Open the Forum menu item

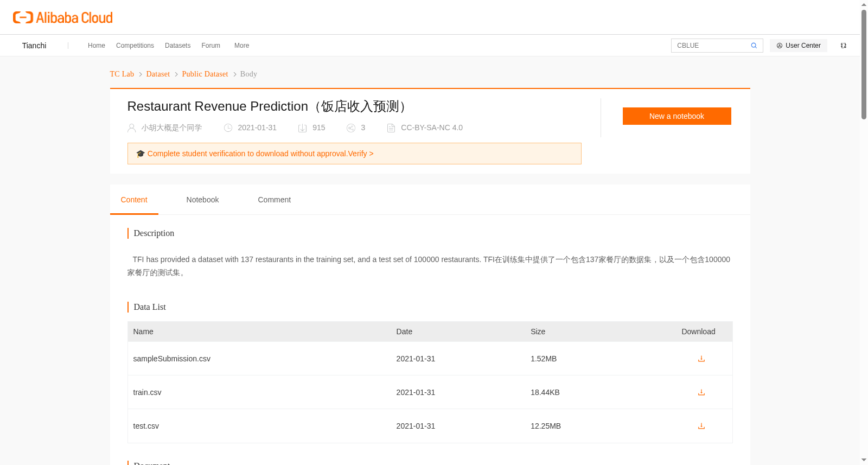coord(211,46)
